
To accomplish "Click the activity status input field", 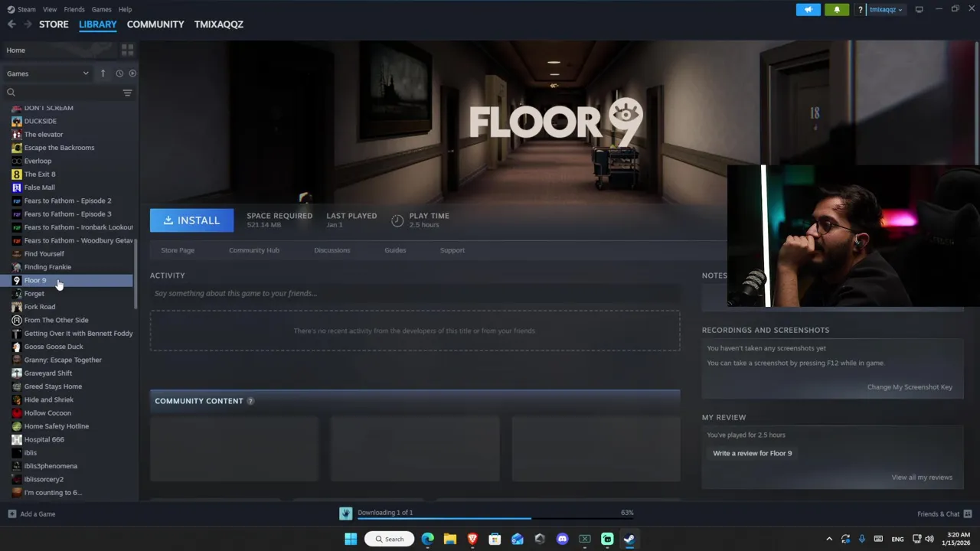I will click(415, 293).
